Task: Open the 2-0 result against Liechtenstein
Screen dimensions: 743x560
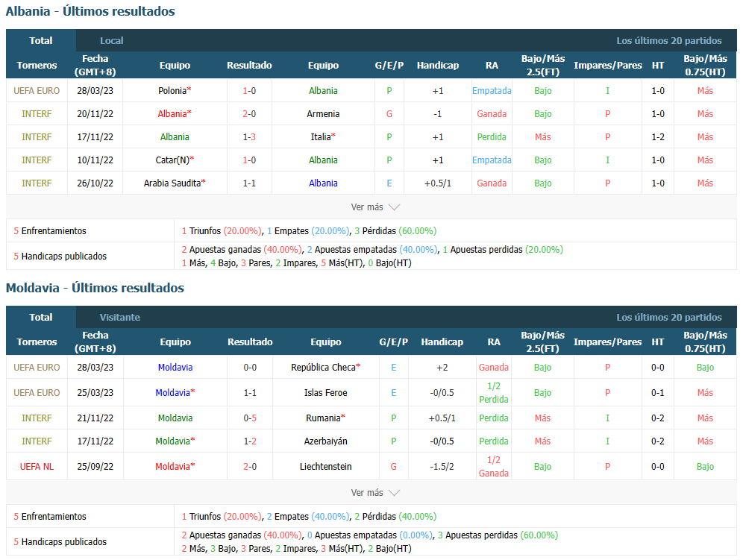Action: point(250,467)
